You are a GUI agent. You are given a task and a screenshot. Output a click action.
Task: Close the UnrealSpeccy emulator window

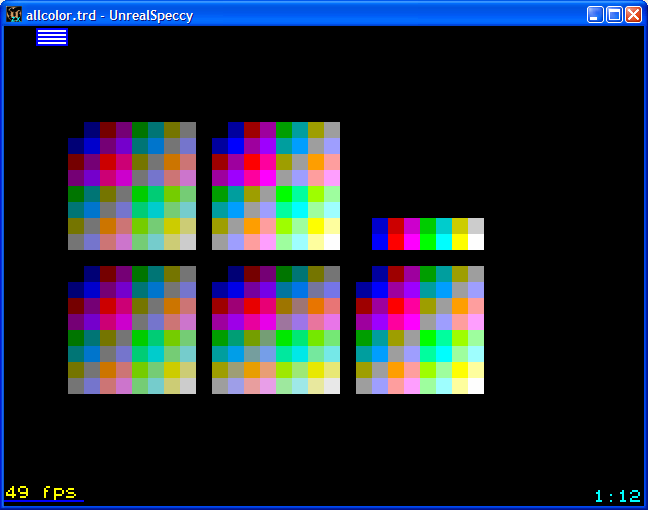click(633, 14)
